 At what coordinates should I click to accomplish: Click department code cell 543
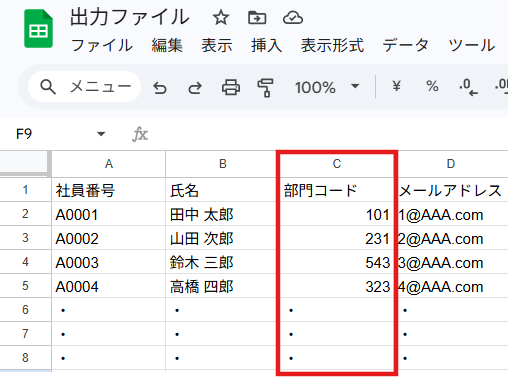coord(337,262)
